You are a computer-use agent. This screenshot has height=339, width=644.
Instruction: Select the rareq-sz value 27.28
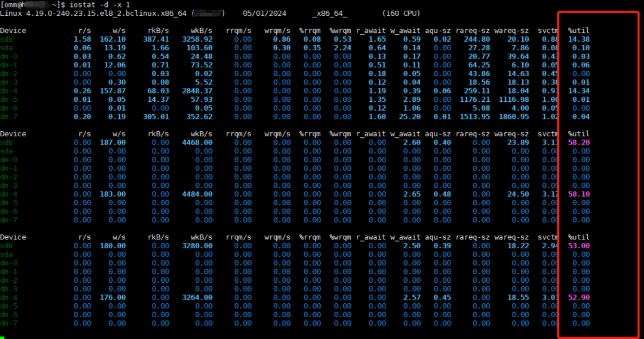coord(479,48)
